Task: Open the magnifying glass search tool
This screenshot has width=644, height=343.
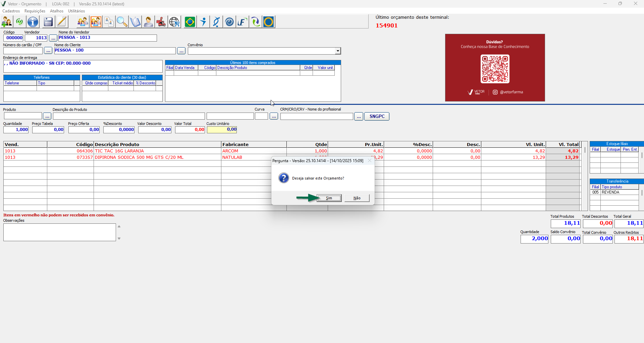Action: click(122, 22)
